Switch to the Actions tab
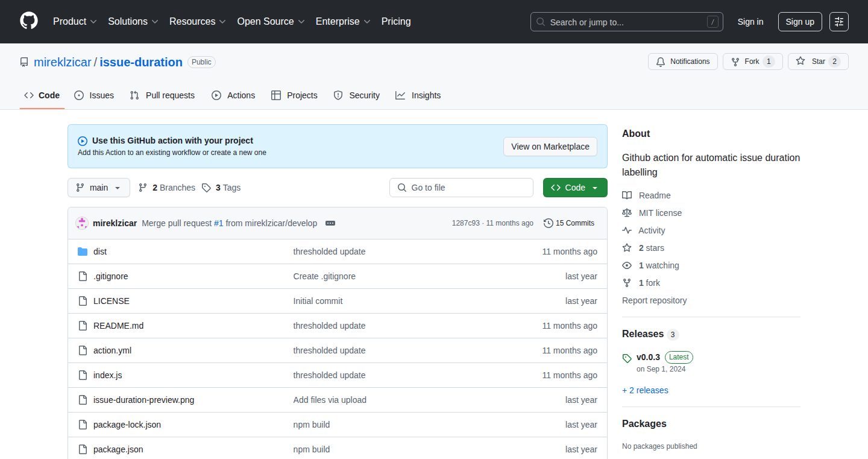This screenshot has height=459, width=868. tap(233, 95)
